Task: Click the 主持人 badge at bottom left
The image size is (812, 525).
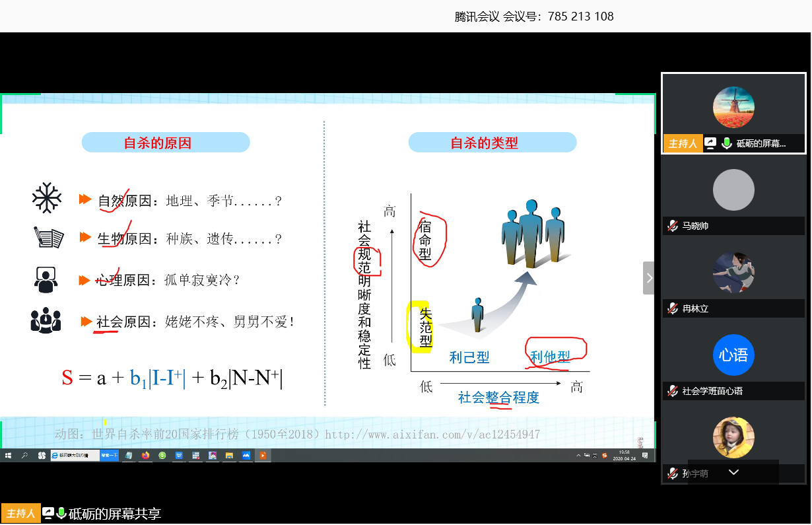Action: pyautogui.click(x=20, y=514)
